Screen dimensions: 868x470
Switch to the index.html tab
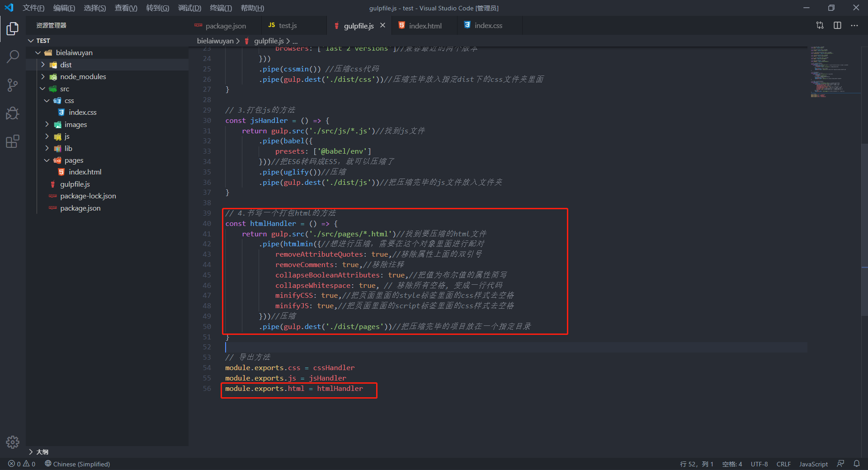pos(425,26)
